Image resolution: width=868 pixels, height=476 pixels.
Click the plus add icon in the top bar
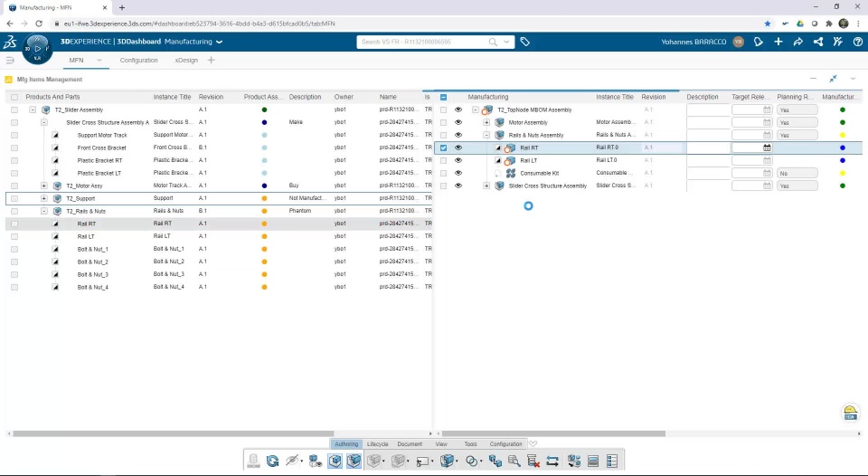[x=778, y=42]
